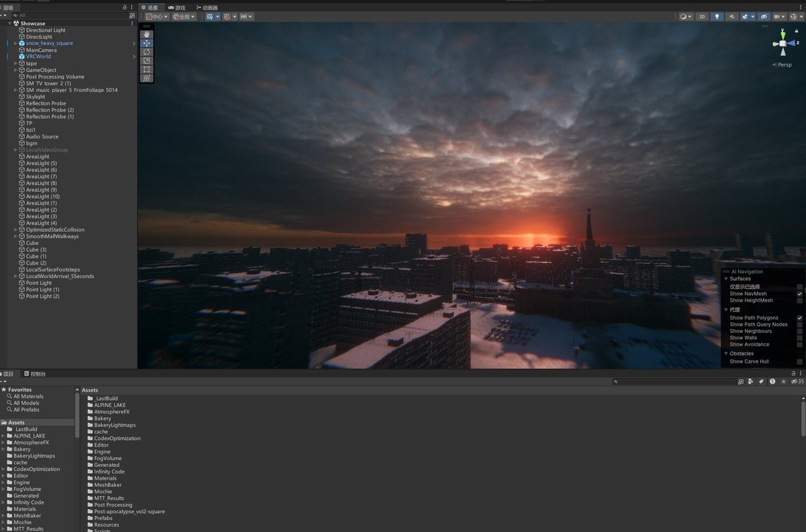Viewport: 806px width, 532px height.
Task: Toggle 2D view mode button
Action: 702,17
